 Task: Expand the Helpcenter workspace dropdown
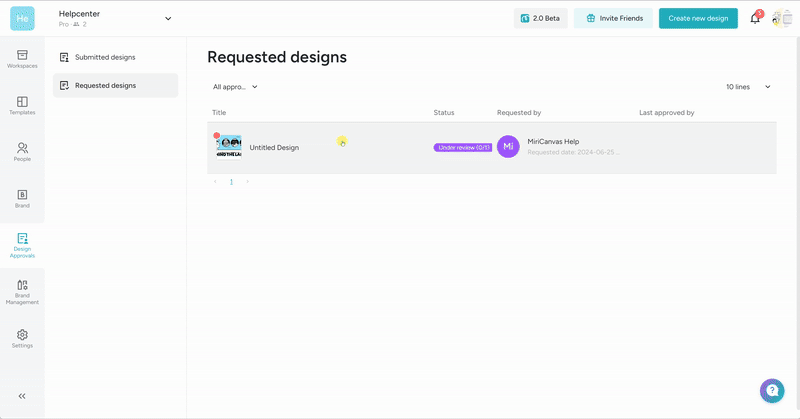coord(168,18)
